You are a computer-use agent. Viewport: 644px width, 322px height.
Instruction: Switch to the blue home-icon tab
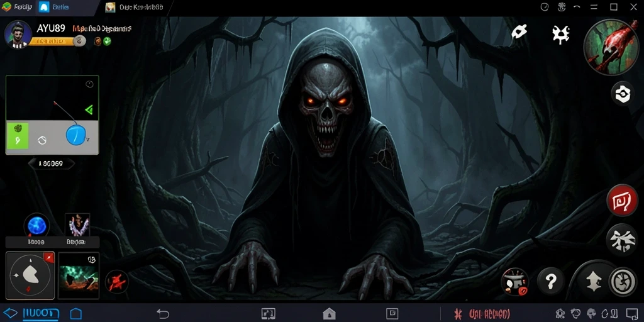tap(45, 7)
